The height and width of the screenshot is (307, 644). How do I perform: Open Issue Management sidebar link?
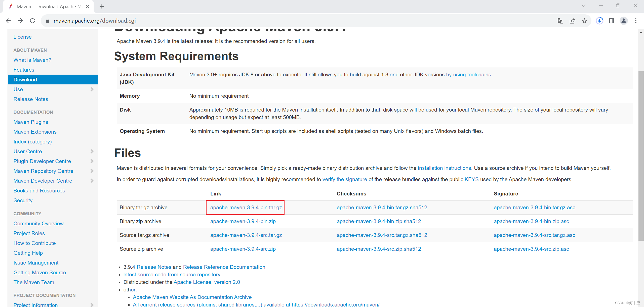tap(36, 263)
